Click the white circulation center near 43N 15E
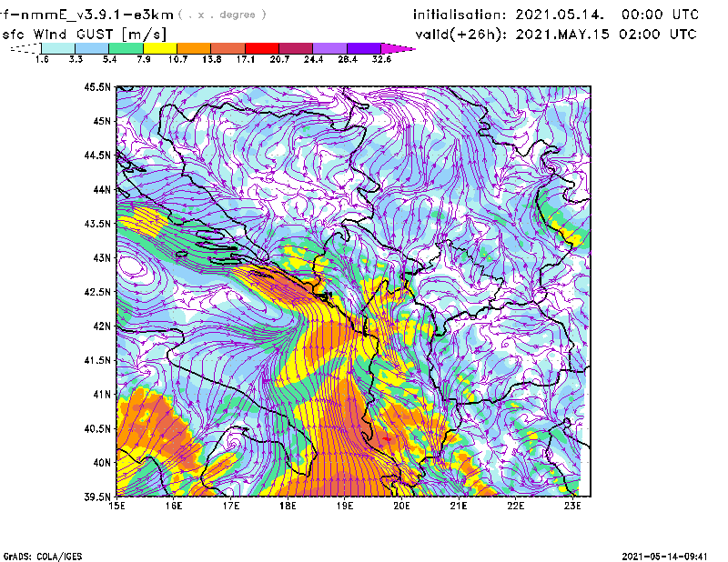Image resolution: width=728 pixels, height=562 pixels. tap(130, 266)
